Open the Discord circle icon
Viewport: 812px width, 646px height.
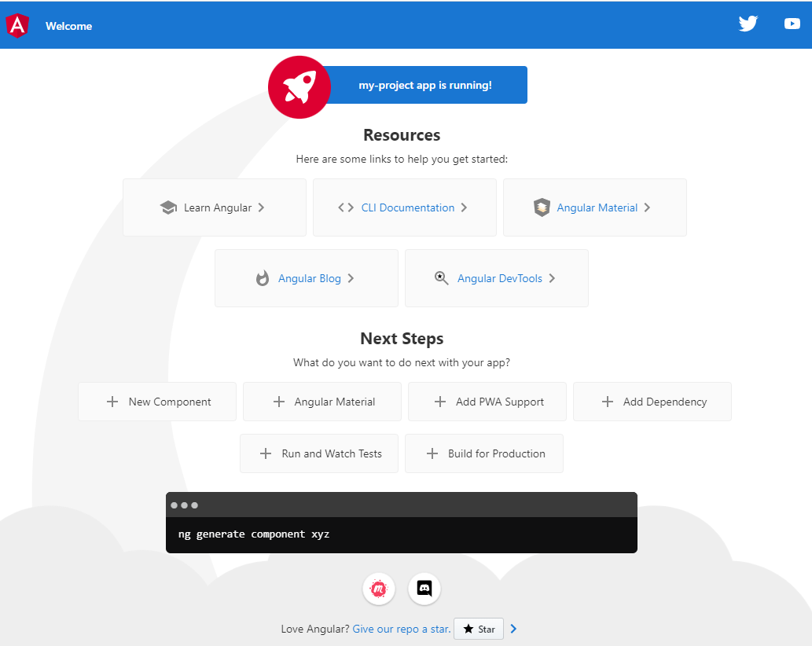(424, 589)
